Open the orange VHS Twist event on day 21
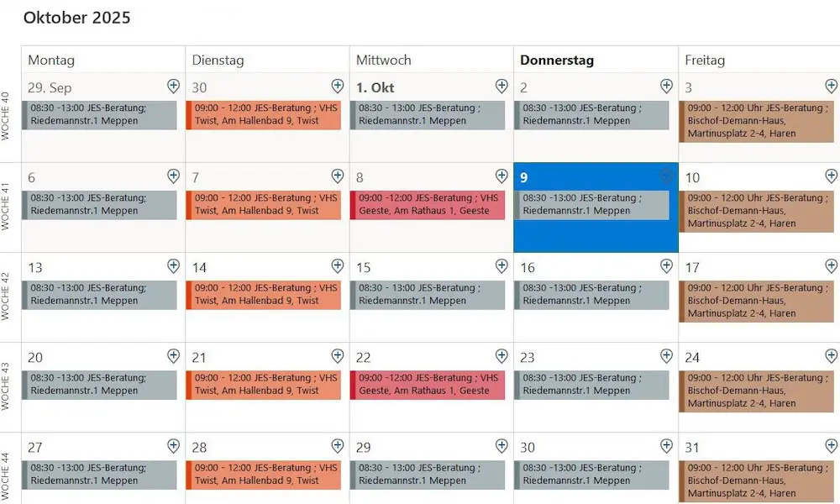 point(264,385)
